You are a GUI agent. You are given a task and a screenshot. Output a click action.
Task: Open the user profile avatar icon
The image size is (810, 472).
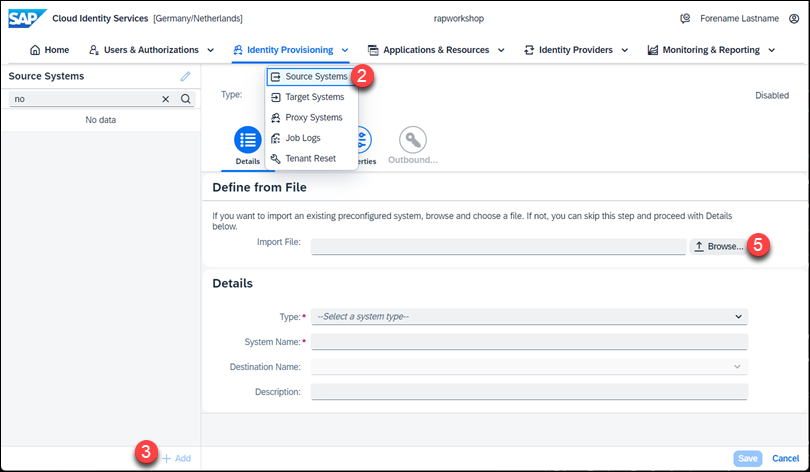(x=794, y=19)
